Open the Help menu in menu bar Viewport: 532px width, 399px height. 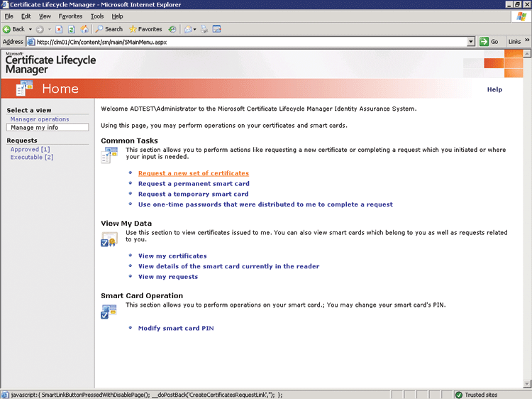coord(117,16)
